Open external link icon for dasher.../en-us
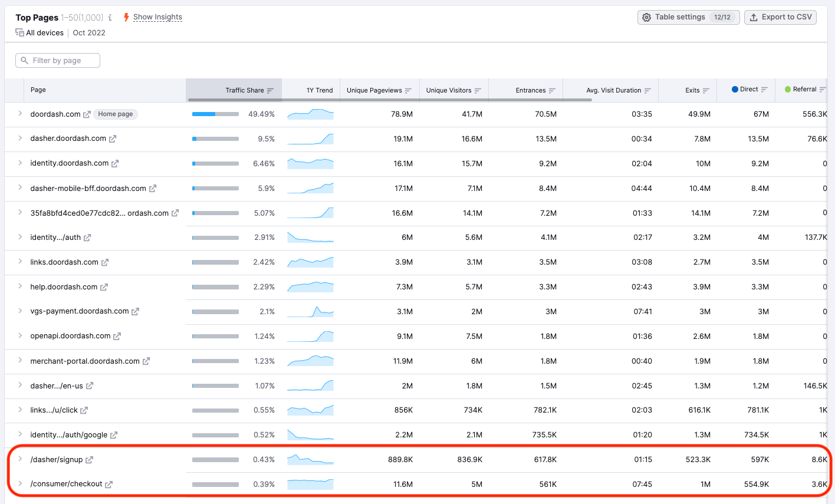835x504 pixels. point(90,386)
